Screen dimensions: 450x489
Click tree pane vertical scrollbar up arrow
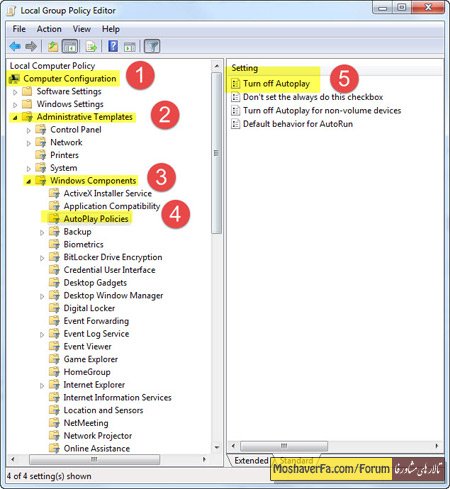pos(217,66)
